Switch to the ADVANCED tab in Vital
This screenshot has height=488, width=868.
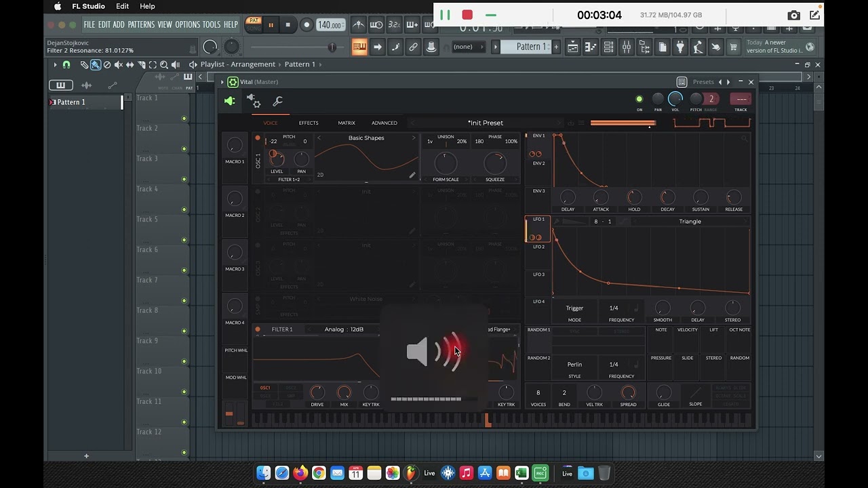[384, 123]
